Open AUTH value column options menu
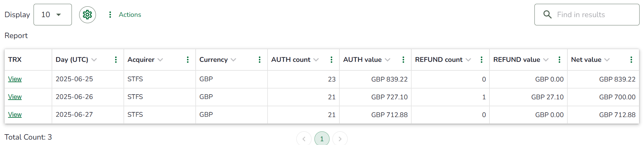Viewport: 644px width, 145px height. pos(403,60)
